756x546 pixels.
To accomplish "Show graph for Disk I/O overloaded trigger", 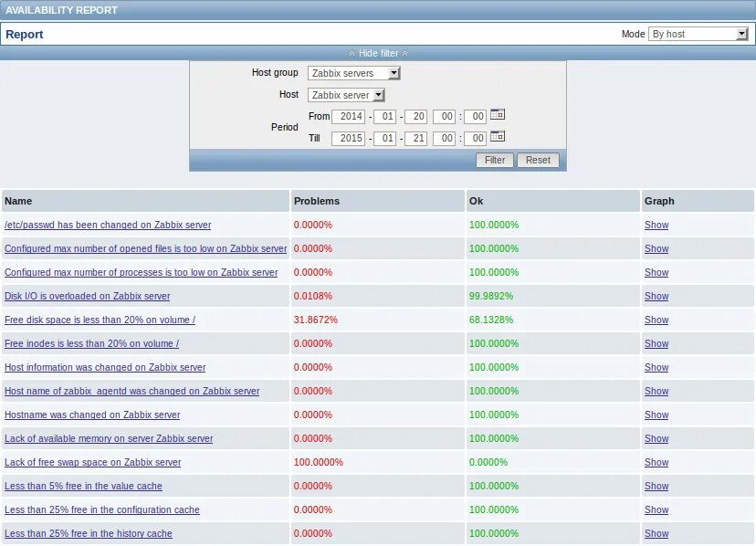I will (656, 296).
